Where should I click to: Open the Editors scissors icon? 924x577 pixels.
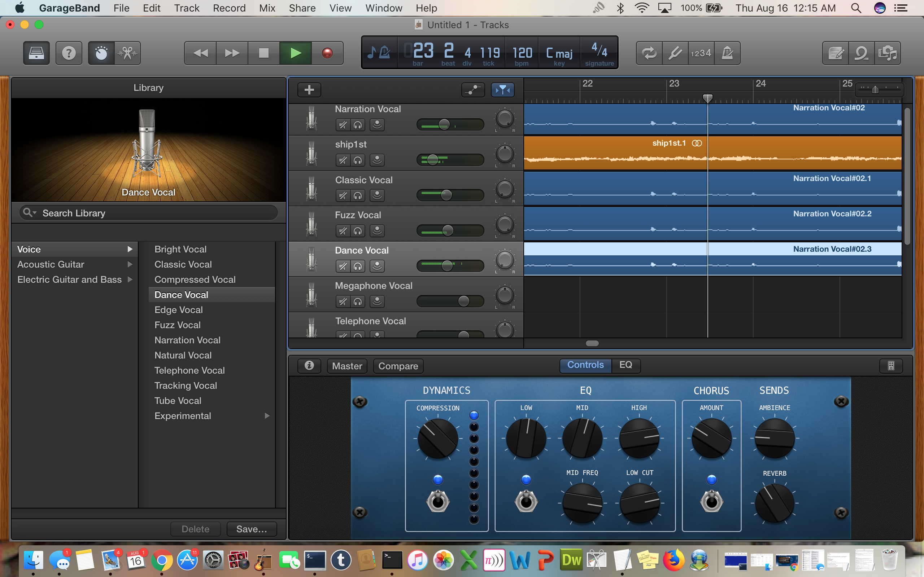pyautogui.click(x=127, y=53)
